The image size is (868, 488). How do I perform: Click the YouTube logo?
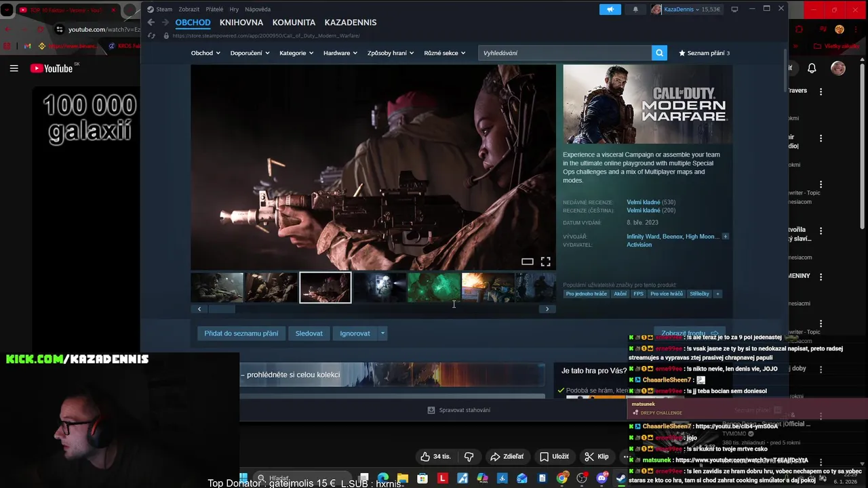[52, 68]
